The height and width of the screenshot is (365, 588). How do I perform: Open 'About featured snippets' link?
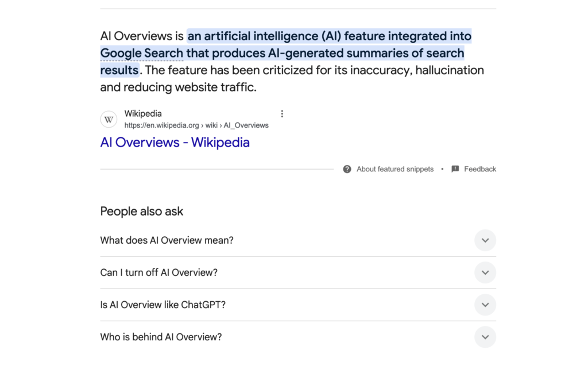point(395,170)
